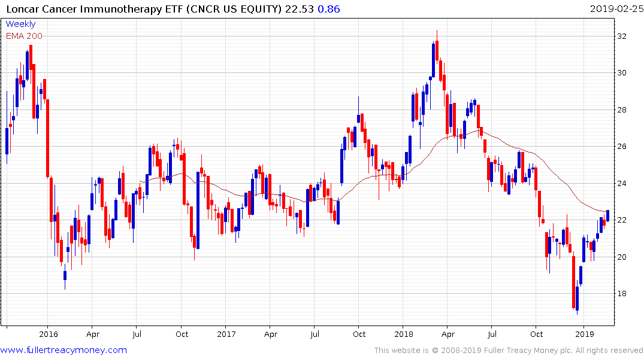Click the 30 price axis label
Viewport: 644px width, 359px height.
[622, 72]
